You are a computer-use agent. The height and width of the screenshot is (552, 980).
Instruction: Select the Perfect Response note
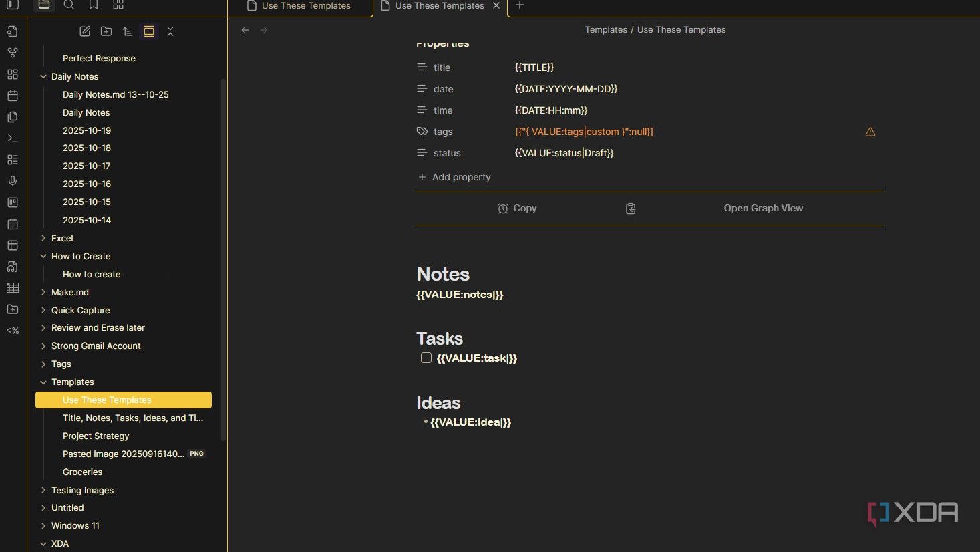click(x=99, y=58)
